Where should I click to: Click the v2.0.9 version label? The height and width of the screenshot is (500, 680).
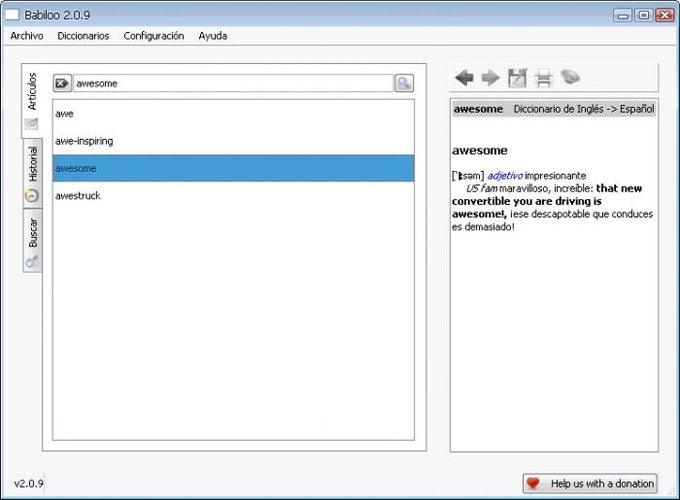pyautogui.click(x=29, y=484)
